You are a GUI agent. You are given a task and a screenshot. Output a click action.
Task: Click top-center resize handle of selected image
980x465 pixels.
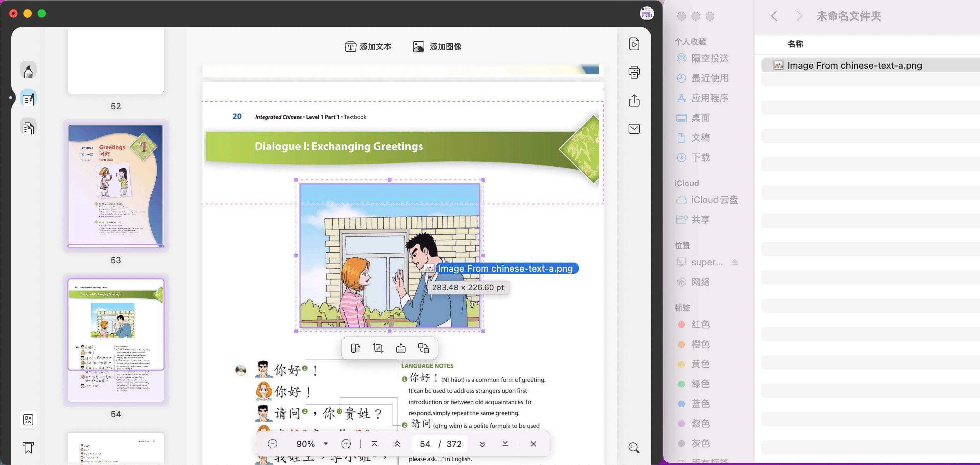pos(390,180)
